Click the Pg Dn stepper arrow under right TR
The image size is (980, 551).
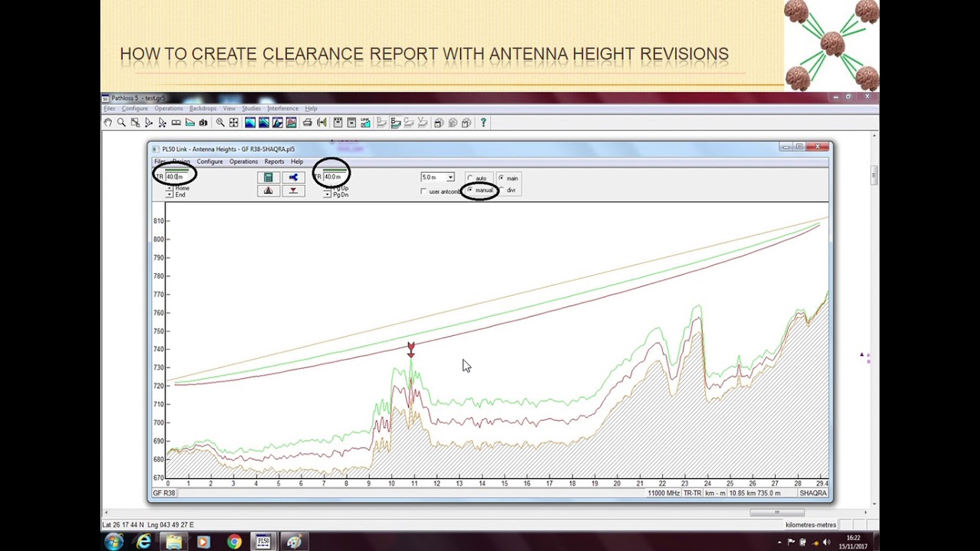click(327, 194)
